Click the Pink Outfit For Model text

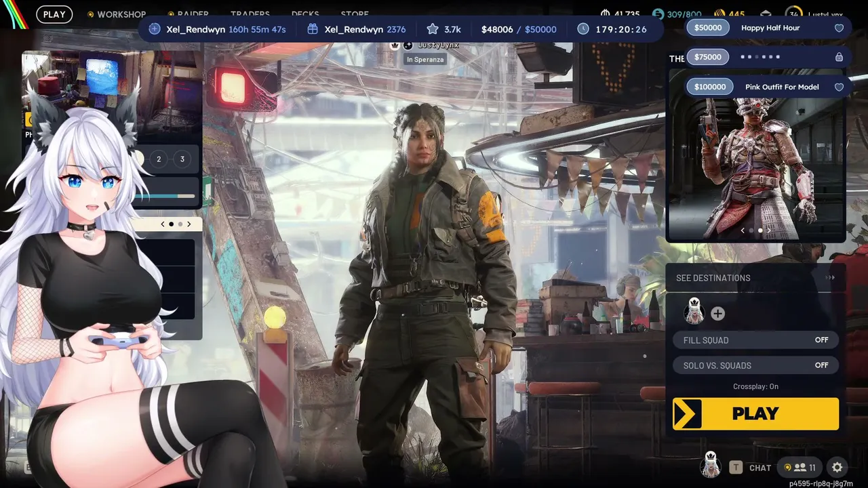click(x=782, y=87)
